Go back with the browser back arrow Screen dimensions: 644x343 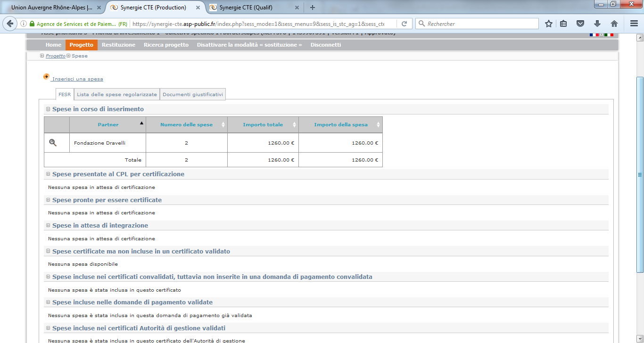point(10,24)
